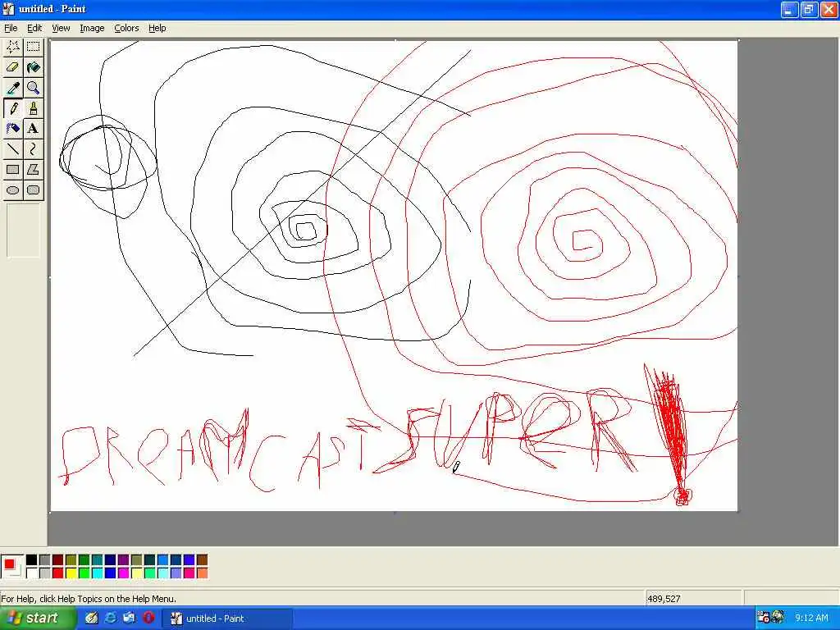Pick the white color swatch
This screenshot has height=630, width=840.
point(32,573)
